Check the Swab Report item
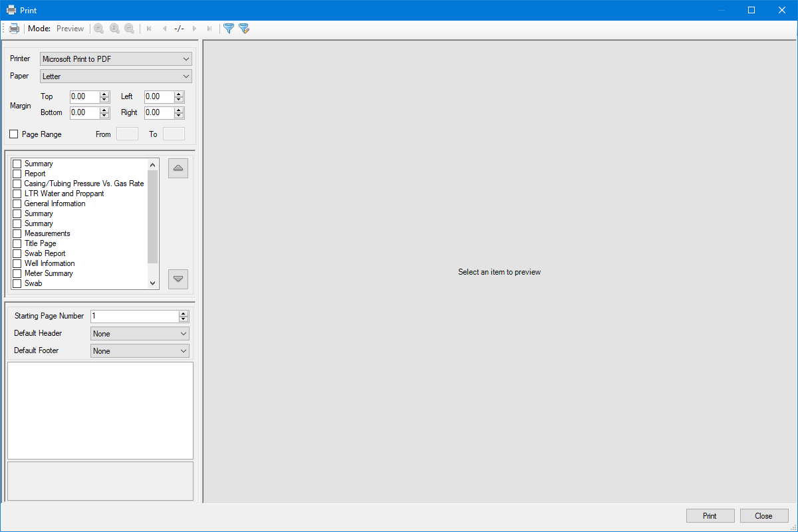The width and height of the screenshot is (798, 532). (x=17, y=253)
